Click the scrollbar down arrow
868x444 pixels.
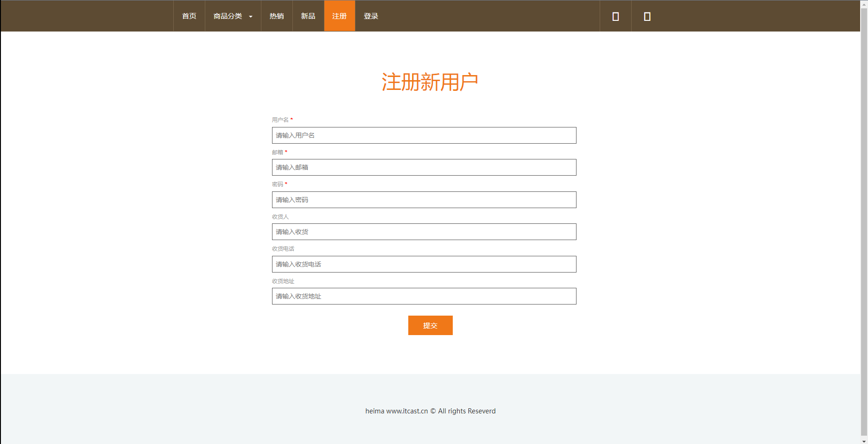click(x=864, y=441)
